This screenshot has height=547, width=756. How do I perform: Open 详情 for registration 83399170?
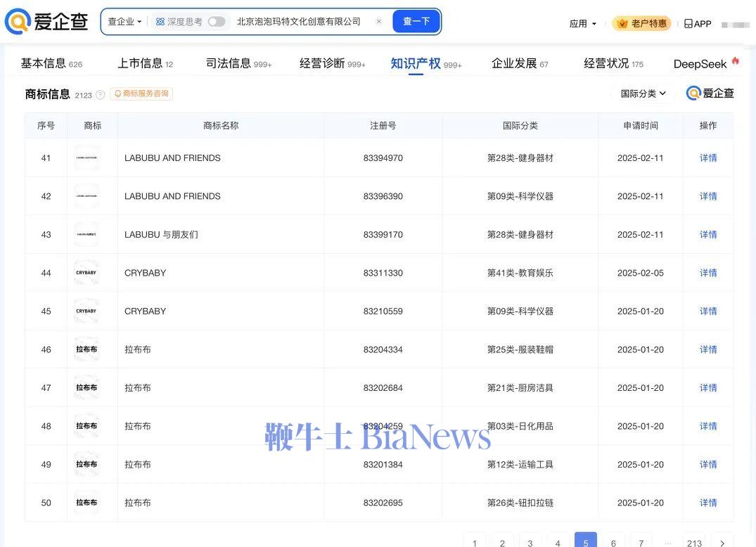click(707, 234)
